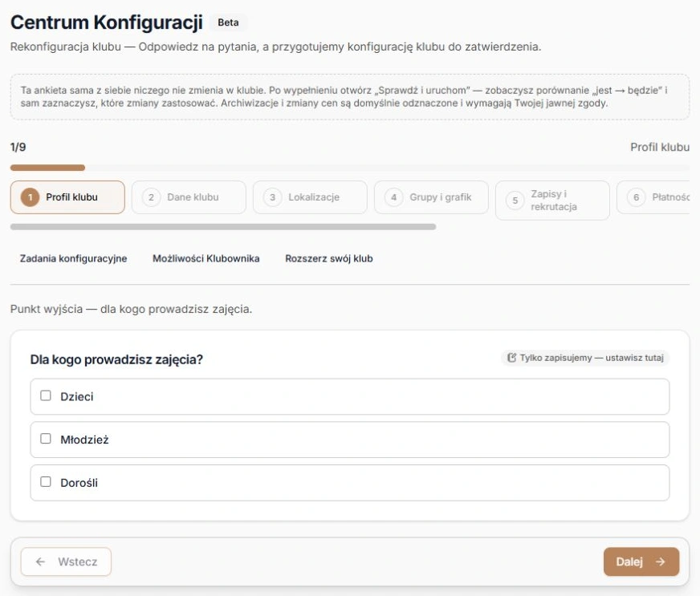Viewport: 700px width, 596px height.
Task: Click the Dalej button label
Action: [x=629, y=562]
